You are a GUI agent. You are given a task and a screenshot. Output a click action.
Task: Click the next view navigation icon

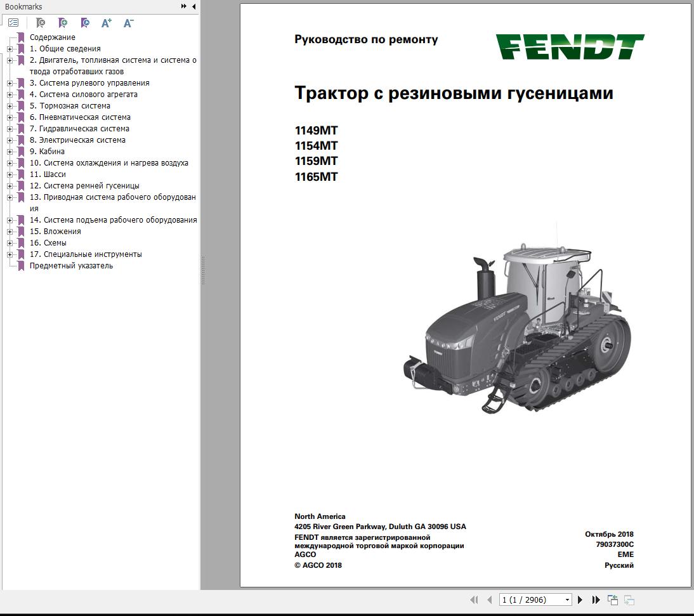click(x=629, y=600)
